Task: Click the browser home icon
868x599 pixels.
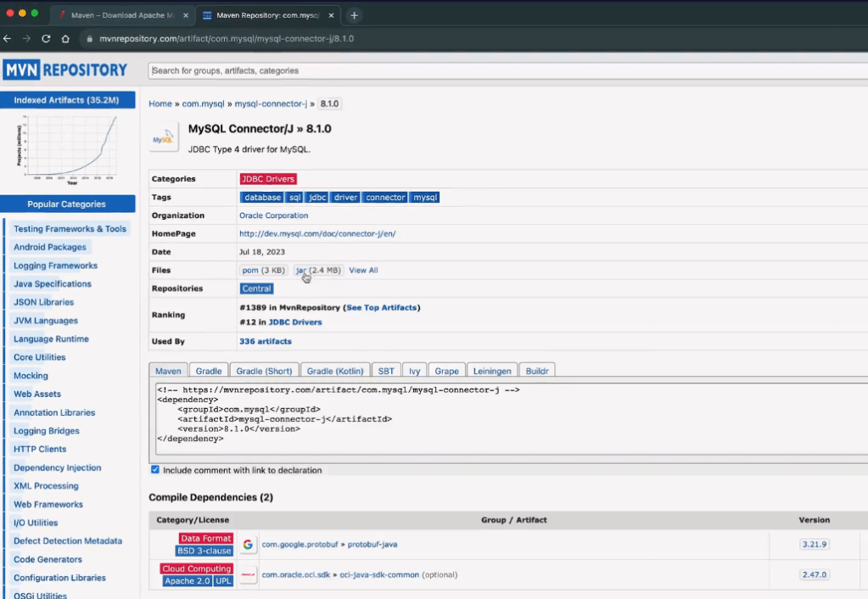Action: coord(65,39)
